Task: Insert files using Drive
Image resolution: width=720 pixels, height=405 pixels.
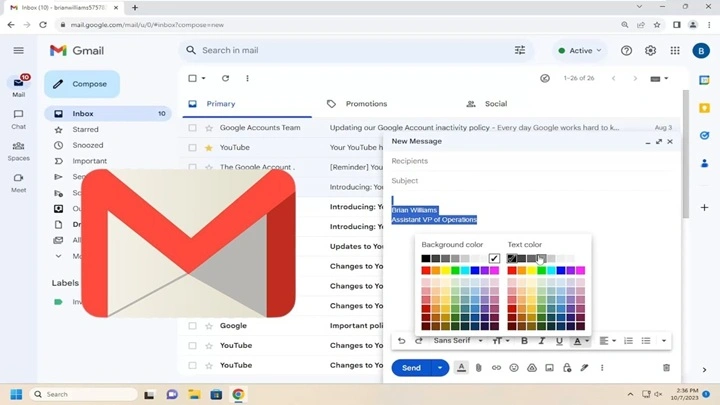Action: coord(532,368)
